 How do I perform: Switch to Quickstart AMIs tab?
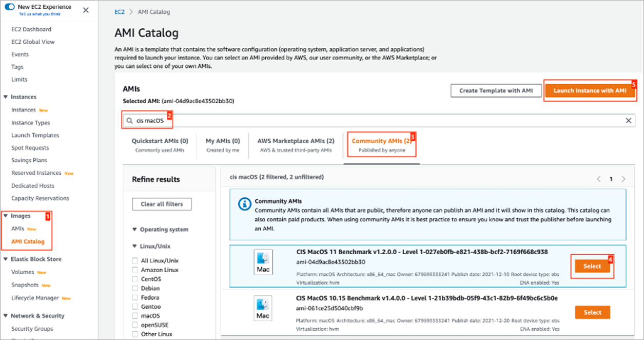160,145
